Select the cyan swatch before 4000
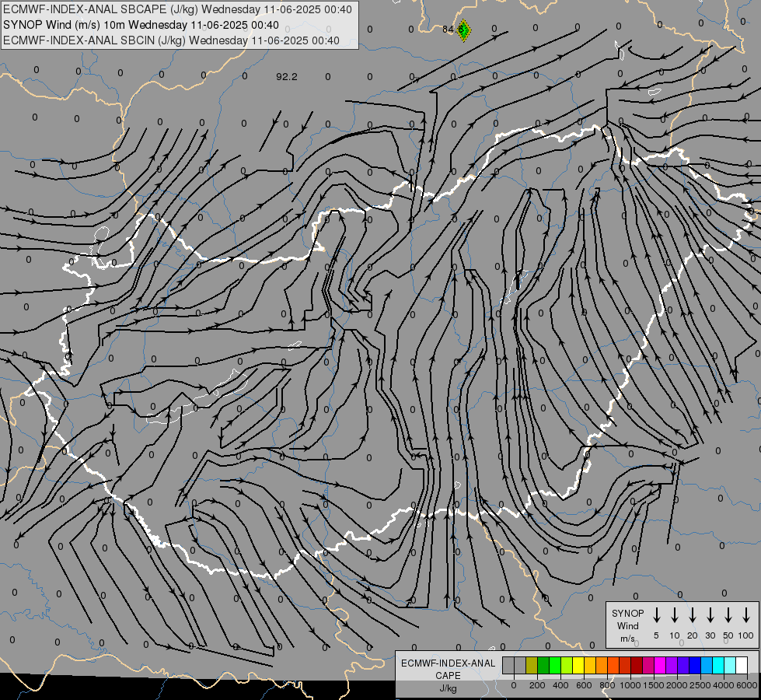The image size is (761, 700). pyautogui.click(x=718, y=665)
